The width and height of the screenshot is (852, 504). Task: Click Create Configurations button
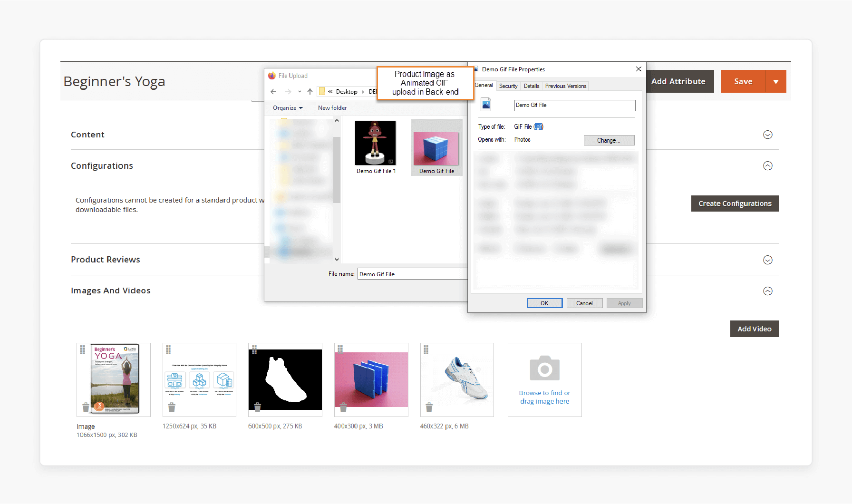point(735,204)
